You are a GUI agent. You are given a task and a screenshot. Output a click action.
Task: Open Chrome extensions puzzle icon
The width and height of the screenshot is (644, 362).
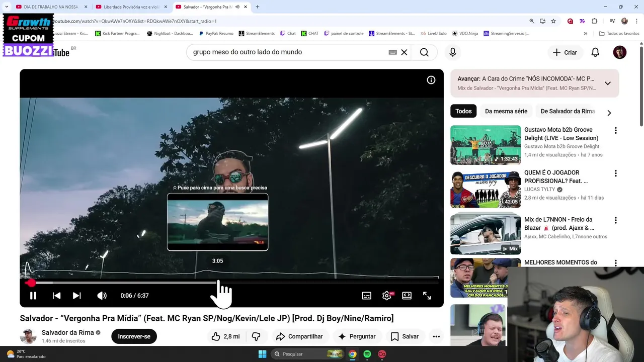[595, 21]
